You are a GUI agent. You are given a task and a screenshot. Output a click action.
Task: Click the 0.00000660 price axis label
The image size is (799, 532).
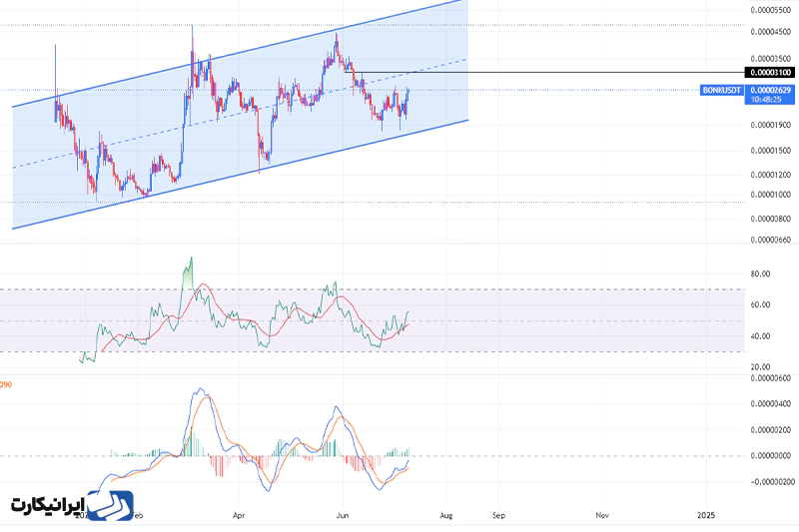[770, 240]
